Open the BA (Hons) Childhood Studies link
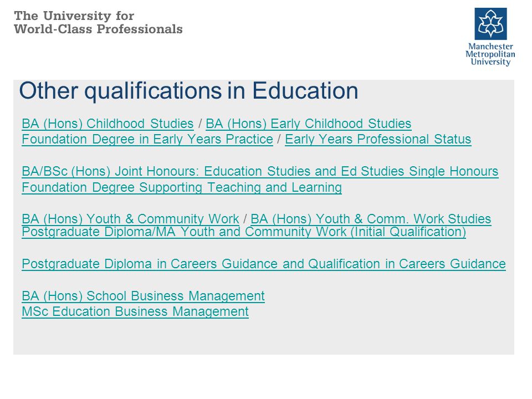This screenshot has width=532, height=399. click(x=108, y=124)
